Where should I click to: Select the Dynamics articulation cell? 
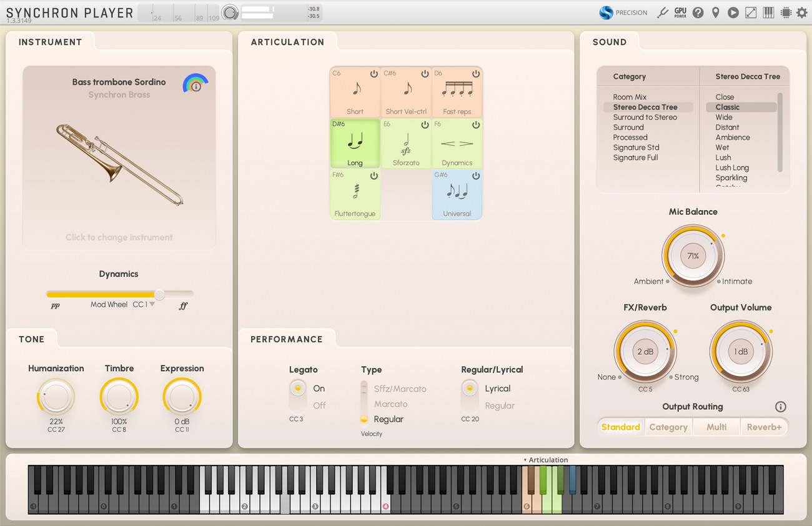coord(457,144)
